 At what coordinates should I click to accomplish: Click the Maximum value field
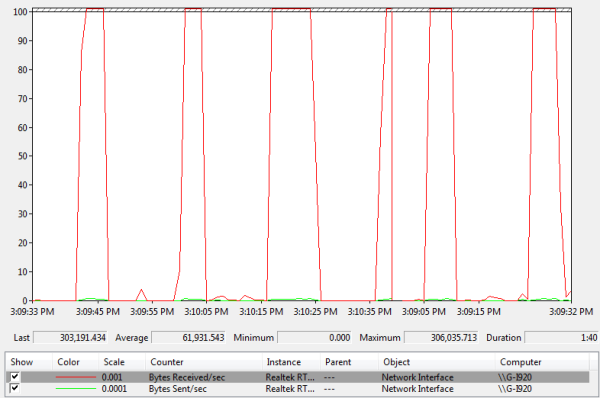pyautogui.click(x=441, y=338)
